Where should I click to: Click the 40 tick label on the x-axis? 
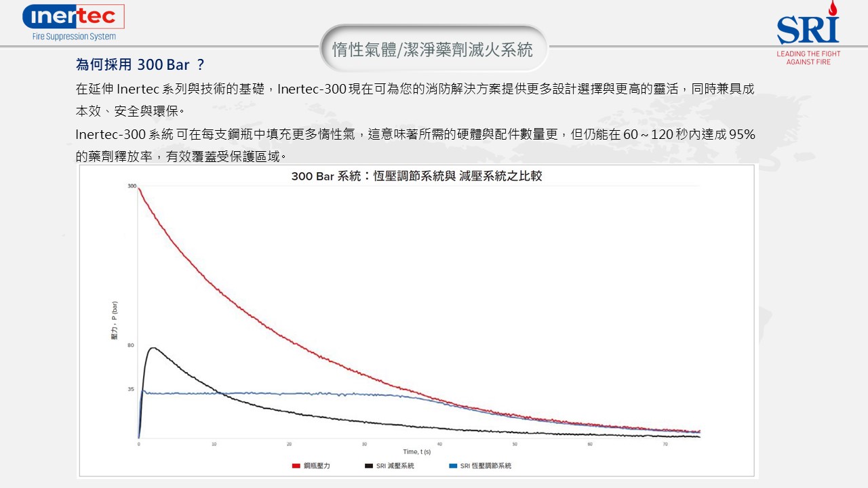[x=439, y=444]
